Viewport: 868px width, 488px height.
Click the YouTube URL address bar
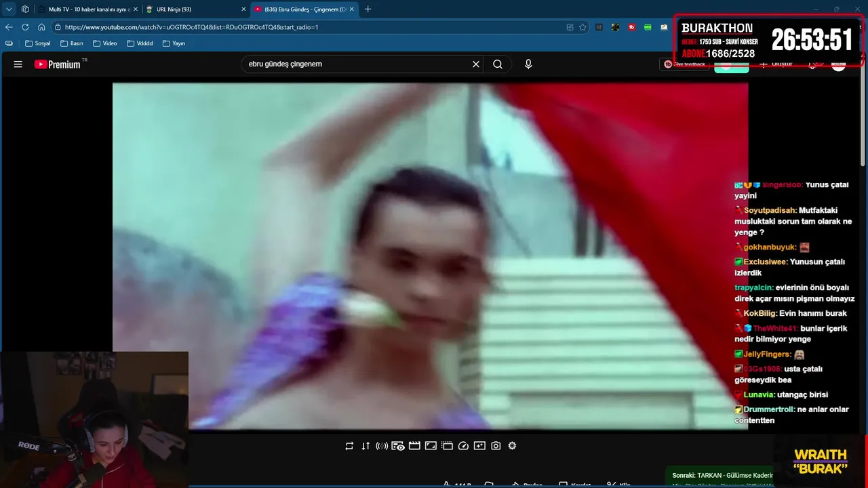tap(305, 27)
